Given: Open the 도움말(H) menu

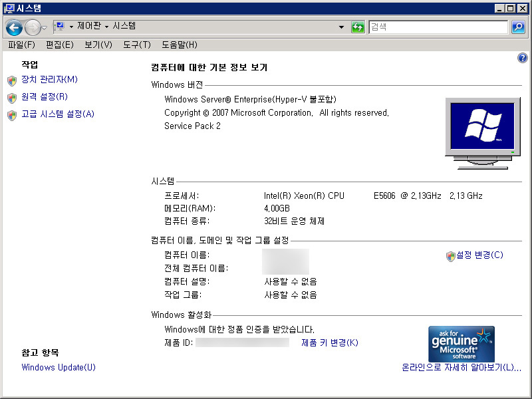Looking at the screenshot, I should tap(179, 45).
